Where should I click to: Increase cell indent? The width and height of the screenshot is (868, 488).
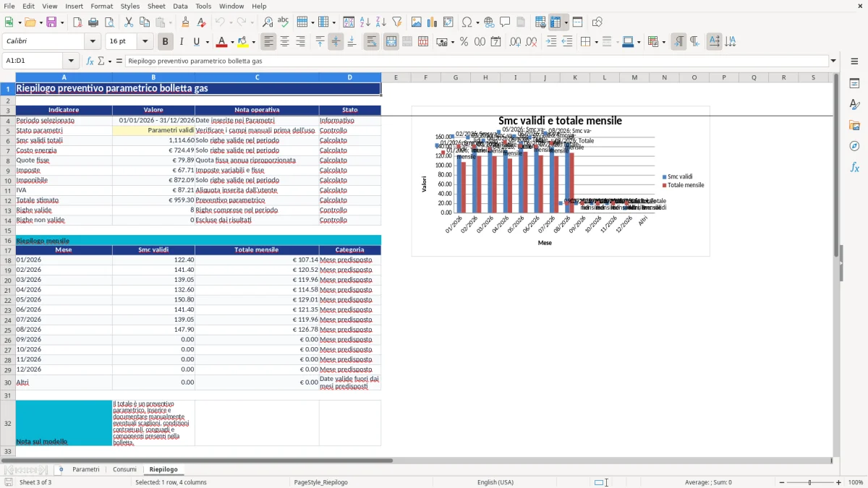pos(551,42)
